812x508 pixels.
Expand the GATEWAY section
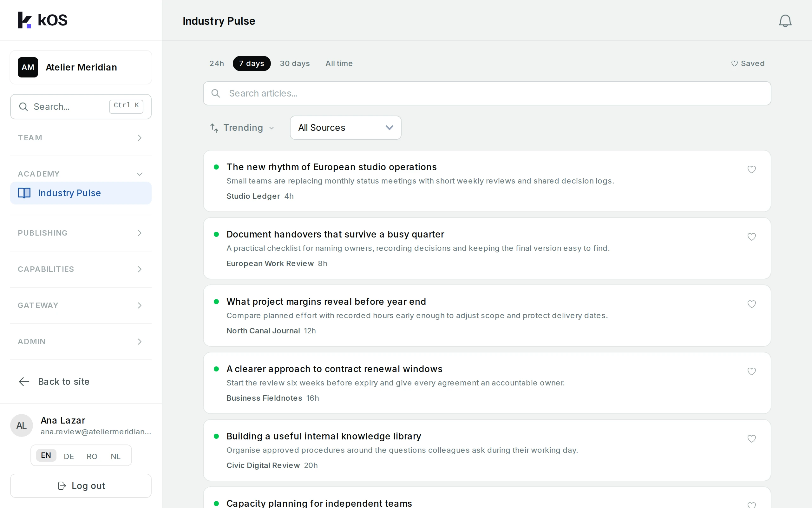[81, 305]
